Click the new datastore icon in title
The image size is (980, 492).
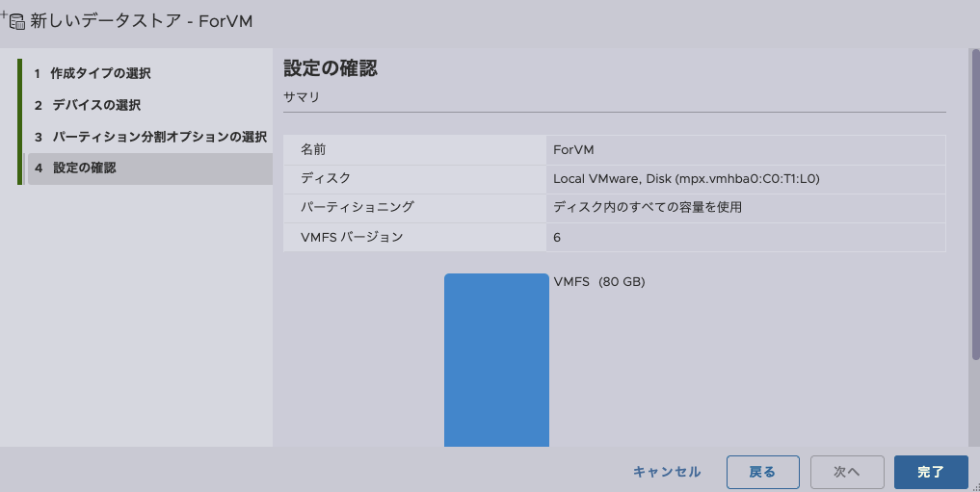tap(13, 20)
